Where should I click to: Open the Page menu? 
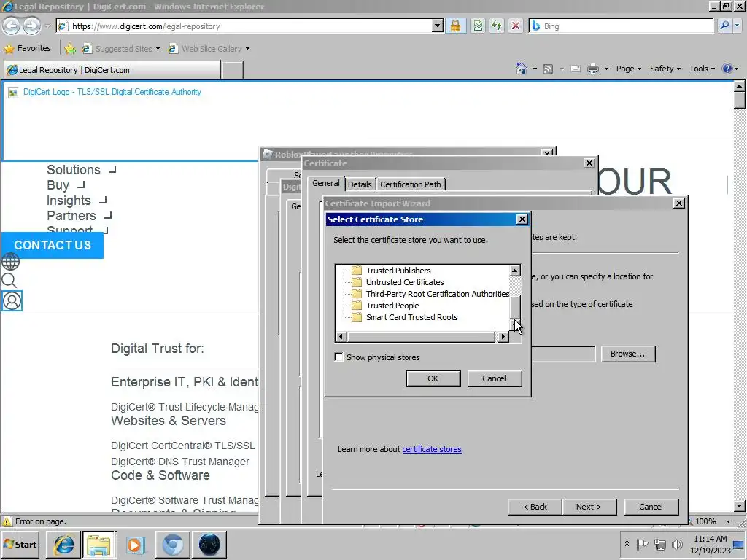pos(628,69)
